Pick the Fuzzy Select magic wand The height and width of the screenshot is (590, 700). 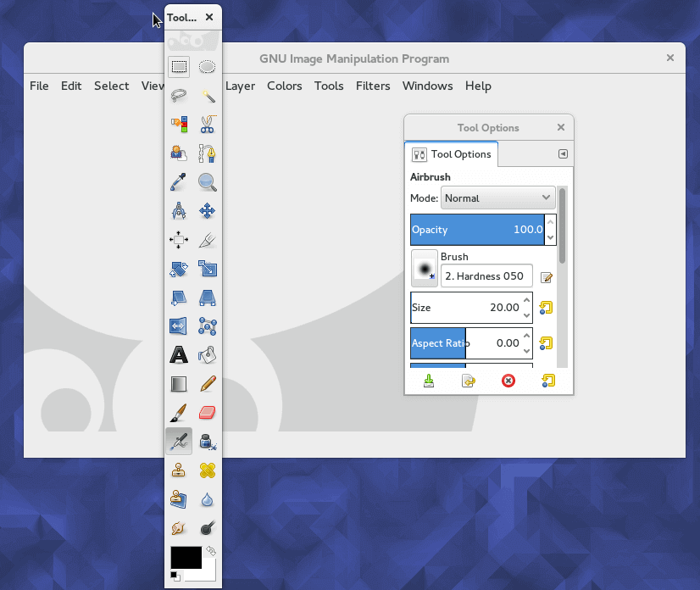207,96
